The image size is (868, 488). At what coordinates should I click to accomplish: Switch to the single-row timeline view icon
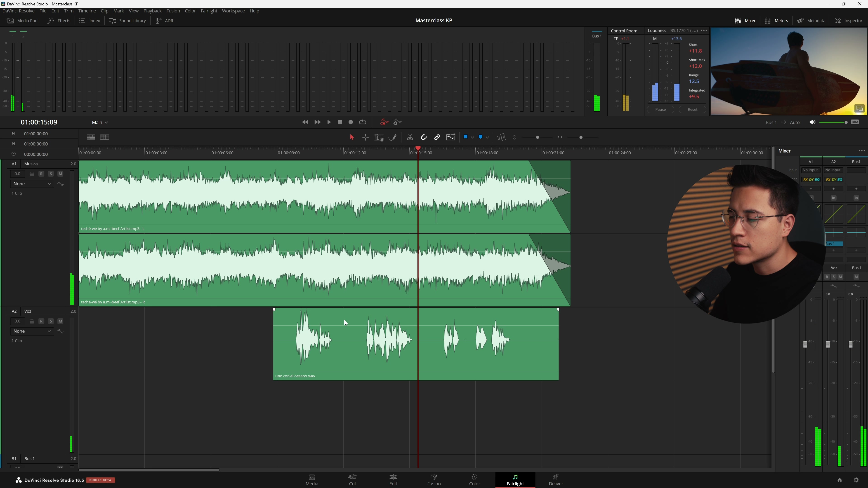click(x=91, y=137)
